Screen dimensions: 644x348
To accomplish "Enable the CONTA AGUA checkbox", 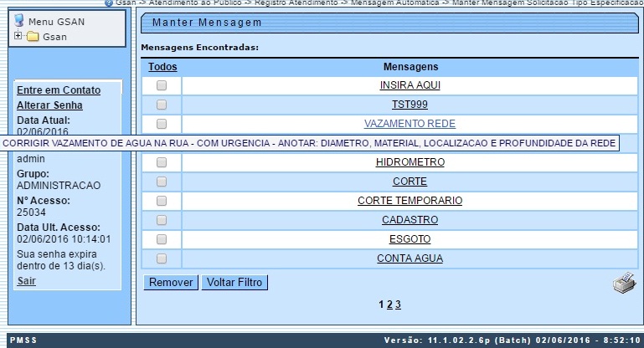I will pyautogui.click(x=162, y=258).
